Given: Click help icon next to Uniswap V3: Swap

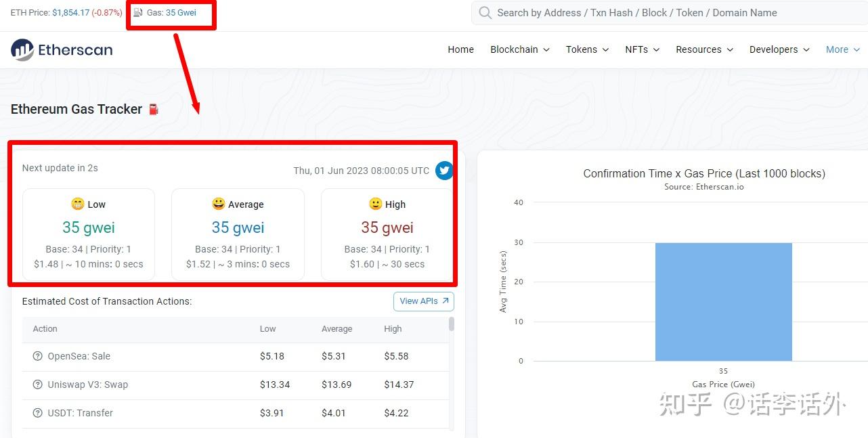Looking at the screenshot, I should [38, 385].
